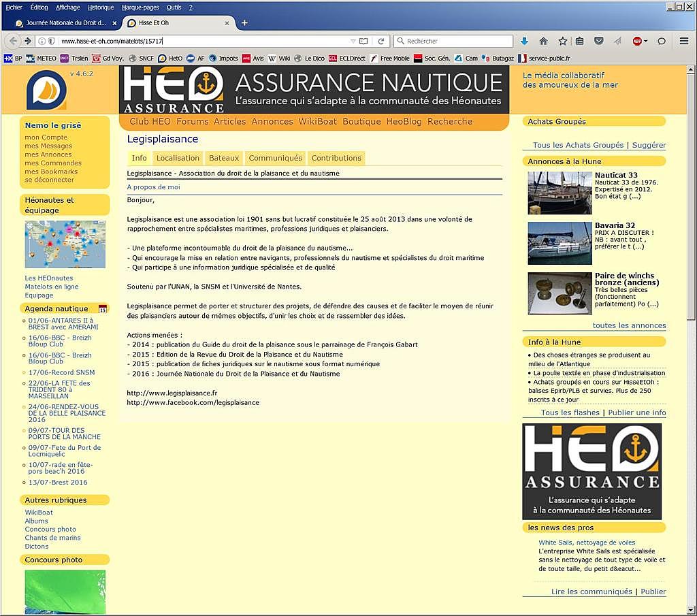697x616 pixels.
Task: Select the Bateaux profile tab
Action: click(x=224, y=158)
